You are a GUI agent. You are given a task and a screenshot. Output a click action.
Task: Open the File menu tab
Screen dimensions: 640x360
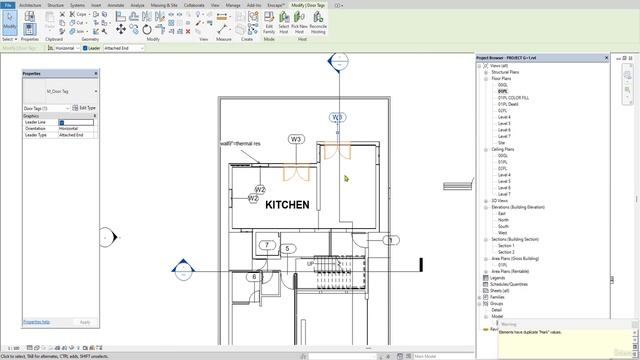[8, 5]
